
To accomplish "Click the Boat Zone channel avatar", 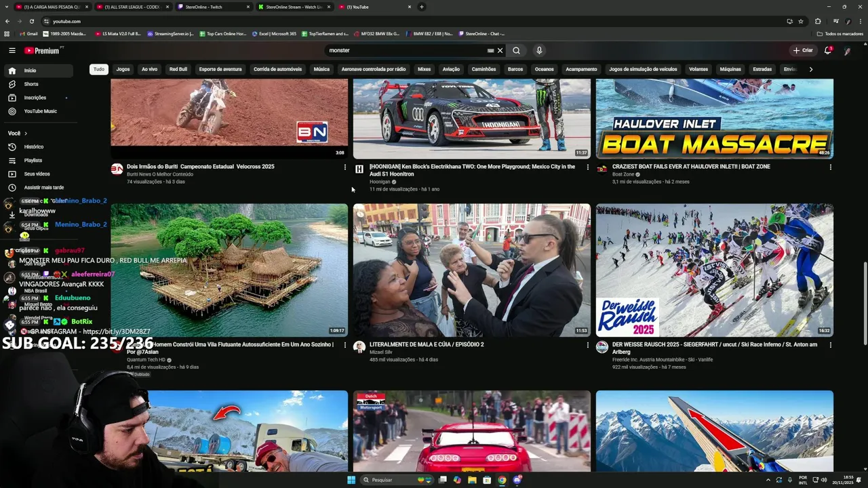I will (x=601, y=169).
